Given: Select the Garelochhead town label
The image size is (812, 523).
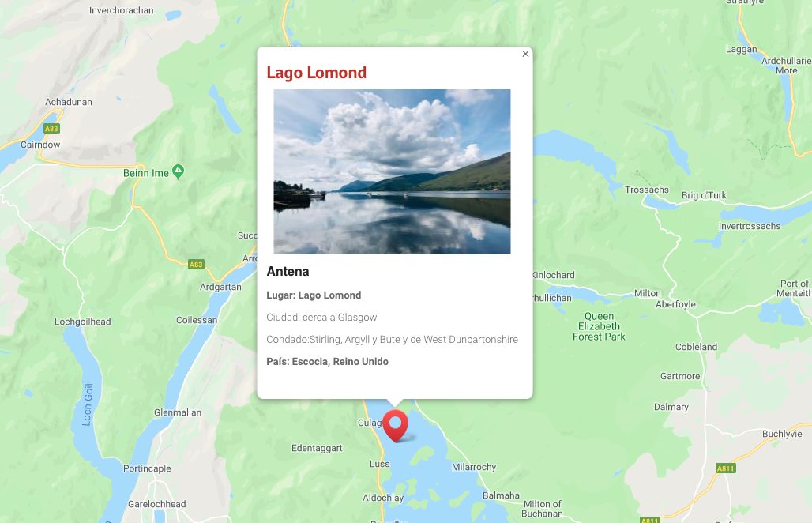Looking at the screenshot, I should tap(157, 504).
